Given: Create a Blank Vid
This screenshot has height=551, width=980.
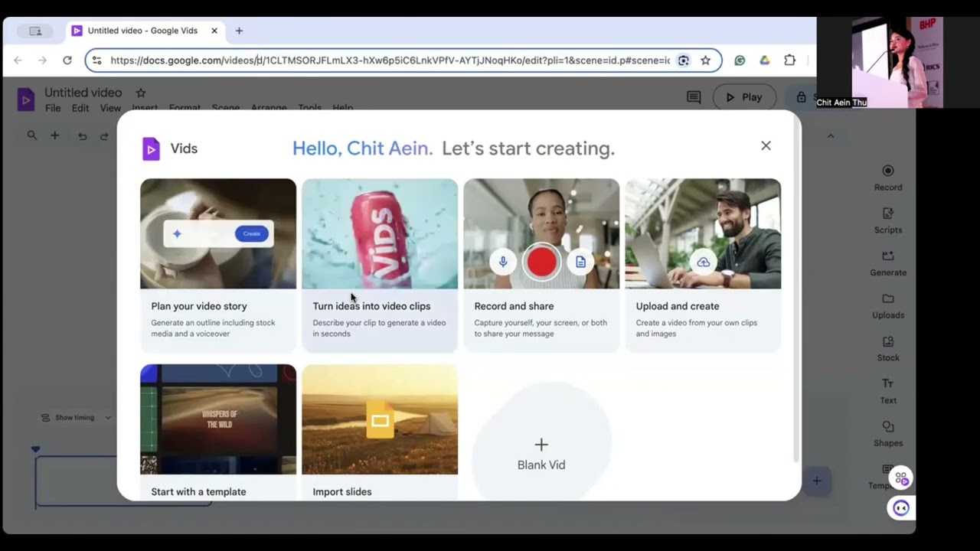Looking at the screenshot, I should click(x=541, y=454).
